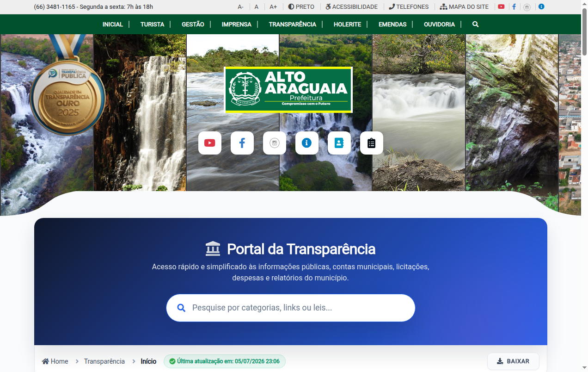Click the large info button under the logo
The width and height of the screenshot is (588, 372).
click(307, 143)
